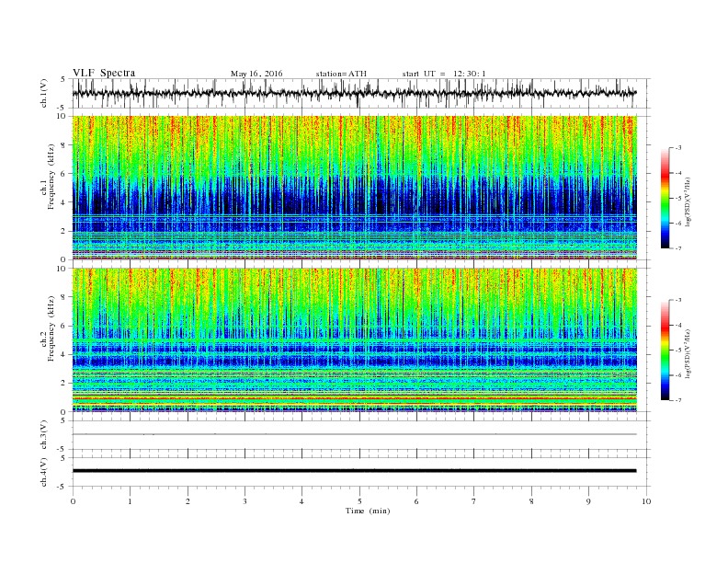Click the time axis tick label "6"
Image resolution: width=728 pixels, height=563 pixels.
(x=416, y=501)
